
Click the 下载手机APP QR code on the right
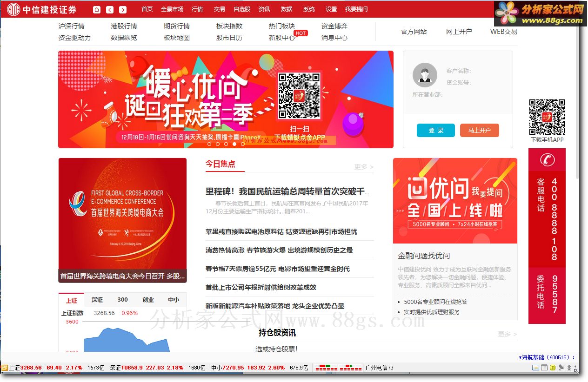(x=547, y=117)
